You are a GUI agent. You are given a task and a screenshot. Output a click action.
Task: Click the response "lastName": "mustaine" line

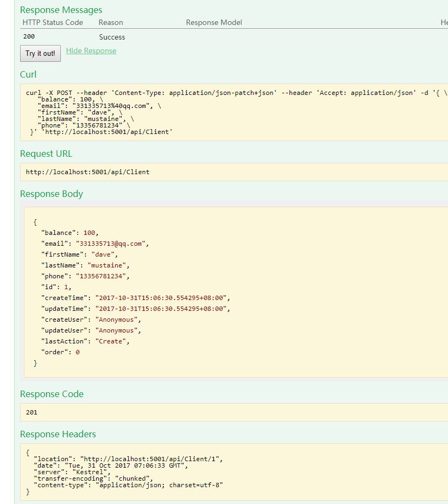pos(85,265)
